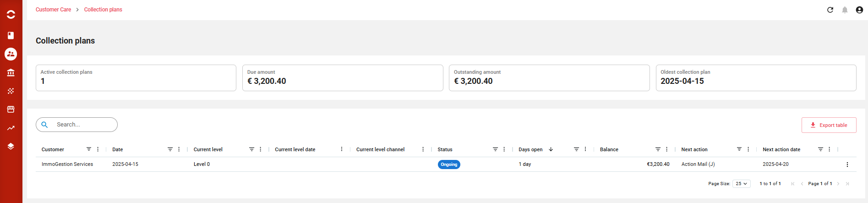This screenshot has height=203, width=868.
Task: Click the Collection plans breadcrumb link
Action: pyautogui.click(x=103, y=10)
